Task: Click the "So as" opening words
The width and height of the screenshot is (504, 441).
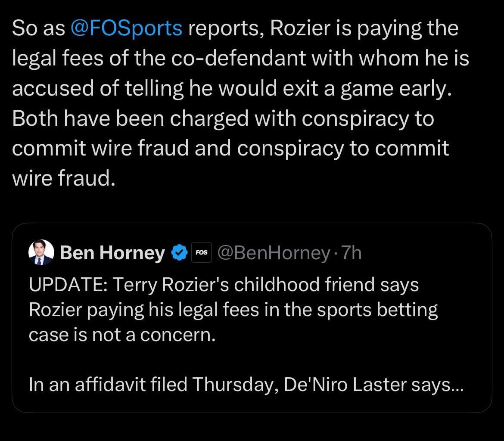Action: (x=38, y=29)
